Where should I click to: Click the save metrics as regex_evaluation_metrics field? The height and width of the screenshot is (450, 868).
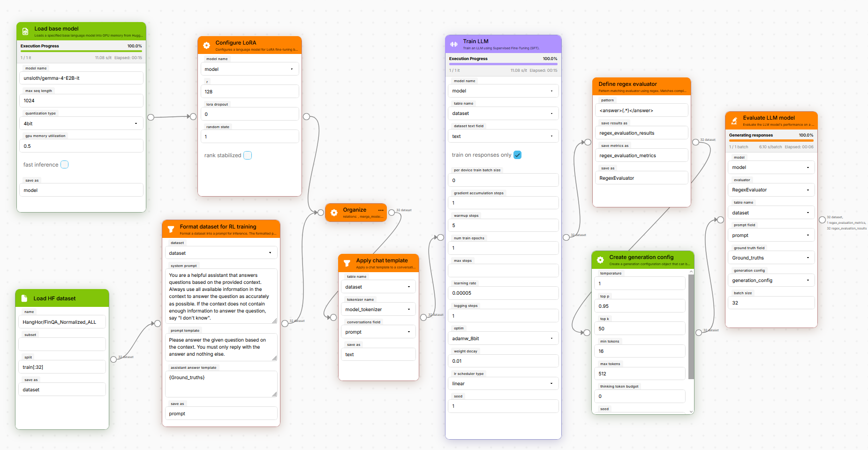tap(642, 155)
